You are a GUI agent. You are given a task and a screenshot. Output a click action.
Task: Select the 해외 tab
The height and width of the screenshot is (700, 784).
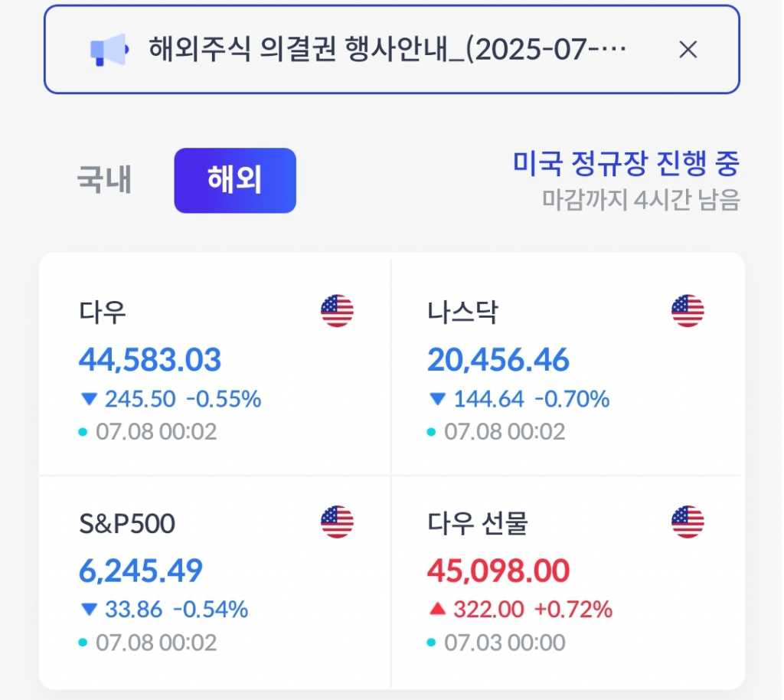click(x=234, y=181)
